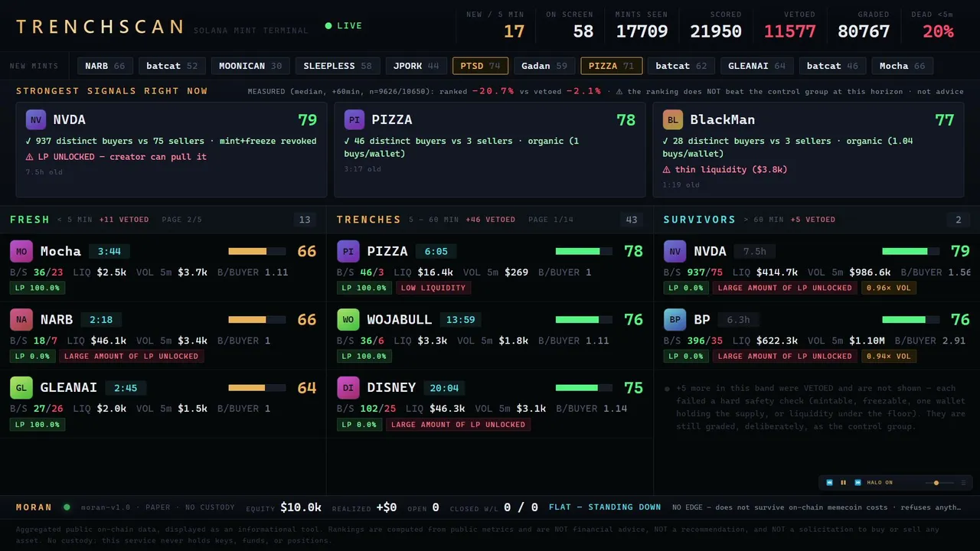Image resolution: width=980 pixels, height=551 pixels.
Task: Click the NV icon on the NVDA signal card
Action: (36, 120)
